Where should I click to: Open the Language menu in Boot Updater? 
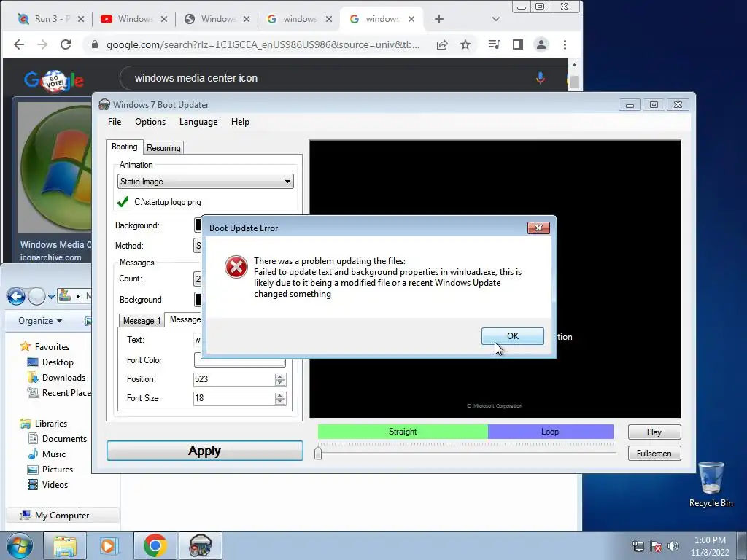(198, 122)
